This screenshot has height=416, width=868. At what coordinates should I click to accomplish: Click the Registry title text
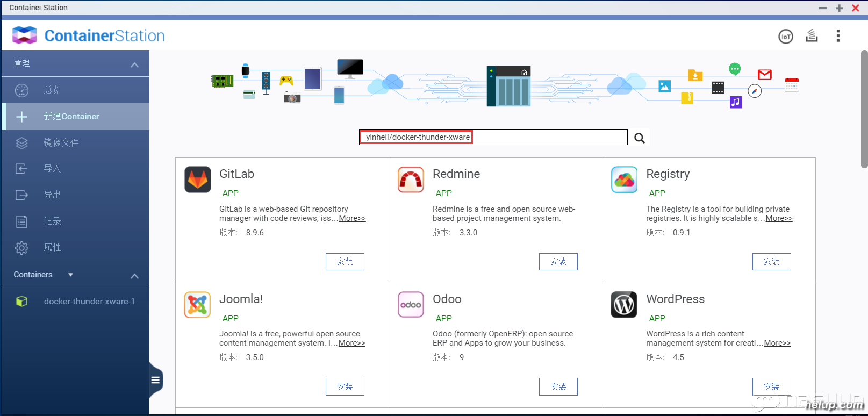[x=668, y=174]
